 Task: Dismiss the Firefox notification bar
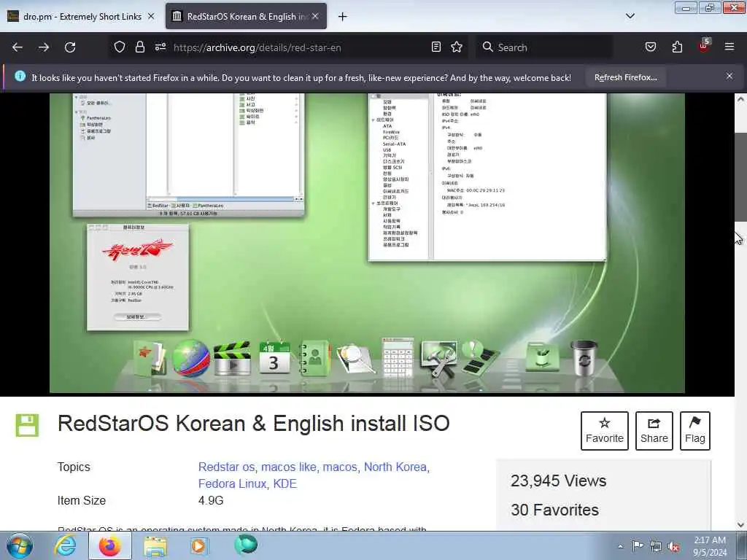point(729,76)
